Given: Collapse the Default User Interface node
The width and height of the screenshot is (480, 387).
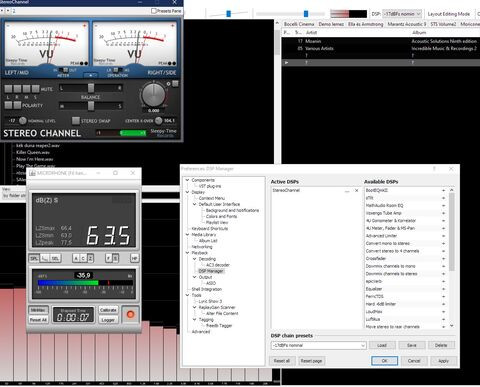Looking at the screenshot, I should coord(195,204).
